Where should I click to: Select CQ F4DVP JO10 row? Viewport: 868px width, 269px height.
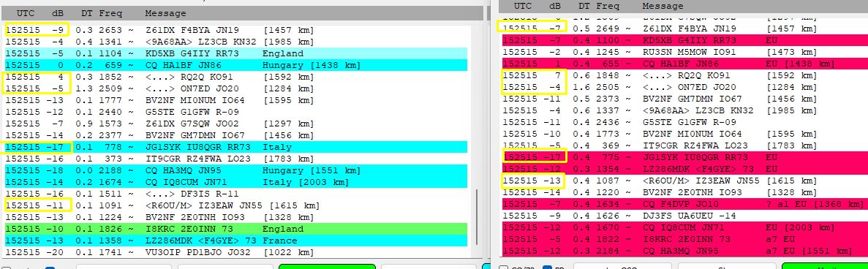(x=684, y=203)
